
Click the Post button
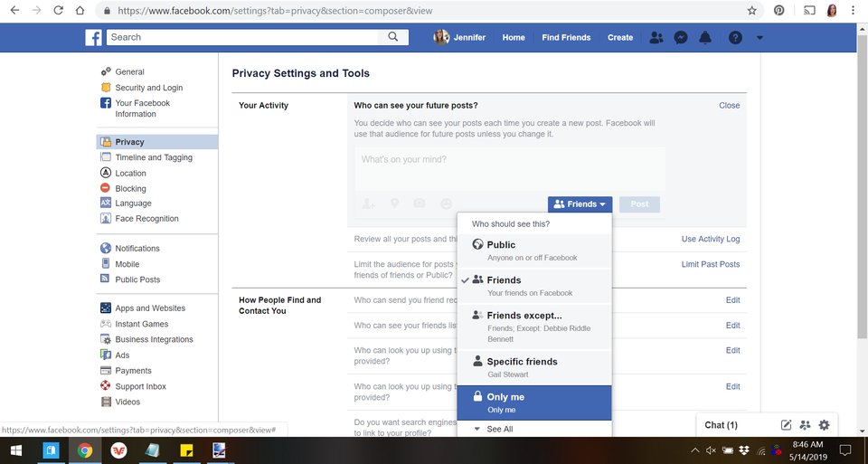pos(639,204)
